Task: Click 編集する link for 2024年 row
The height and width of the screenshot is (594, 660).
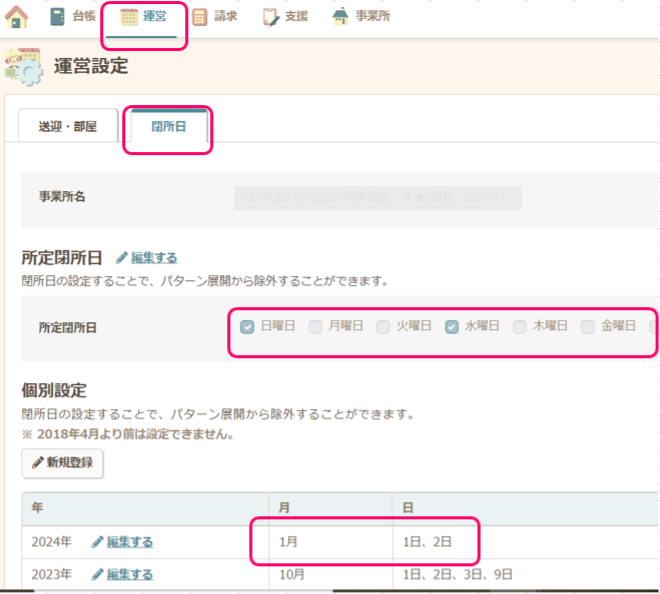Action: 129,542
